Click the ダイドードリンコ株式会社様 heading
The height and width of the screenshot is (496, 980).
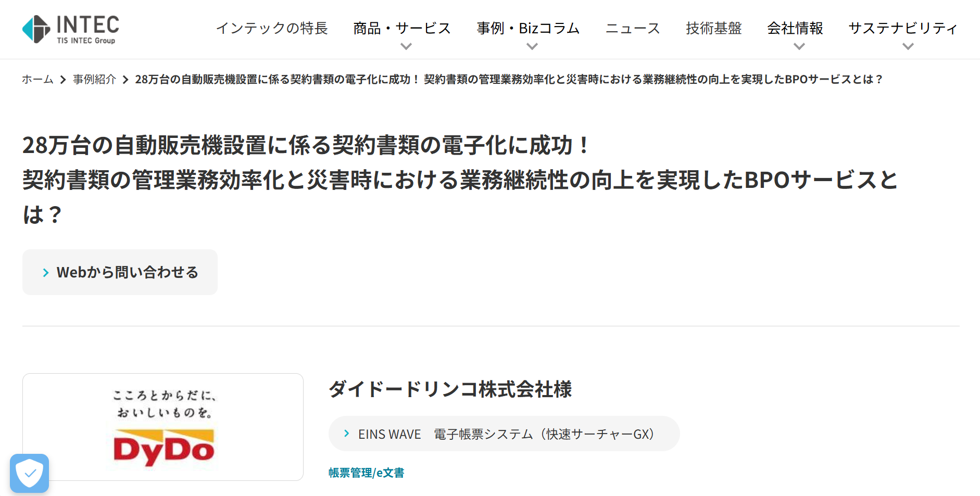[x=450, y=389]
